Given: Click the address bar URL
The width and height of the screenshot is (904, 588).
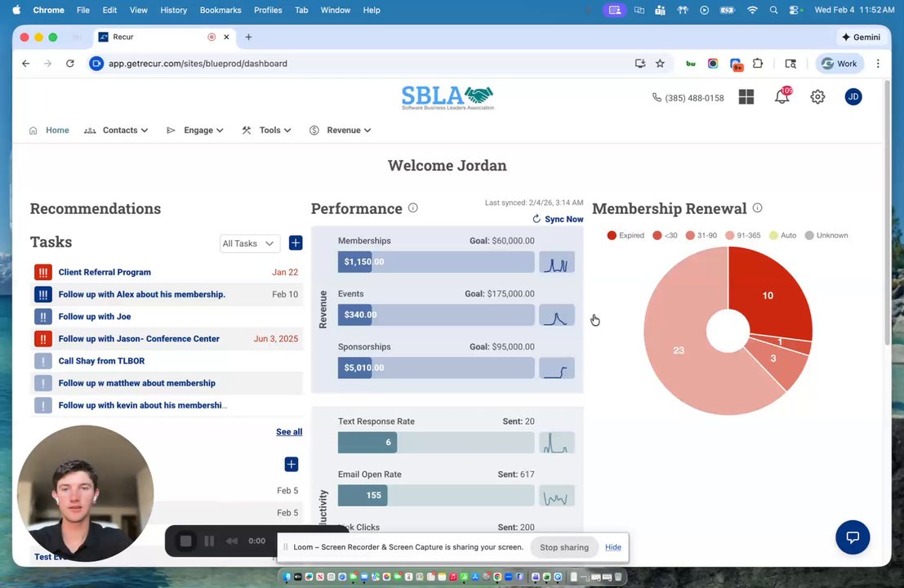Looking at the screenshot, I should [198, 64].
